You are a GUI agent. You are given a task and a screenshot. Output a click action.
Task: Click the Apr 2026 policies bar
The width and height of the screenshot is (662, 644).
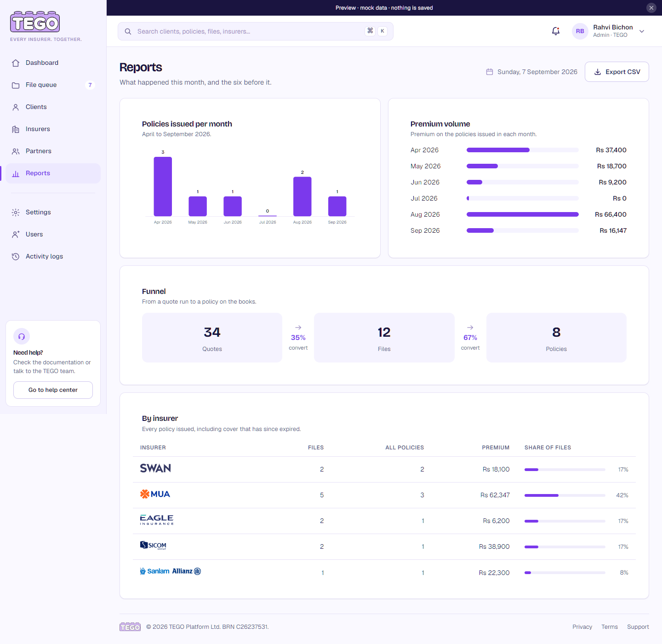pyautogui.click(x=163, y=187)
